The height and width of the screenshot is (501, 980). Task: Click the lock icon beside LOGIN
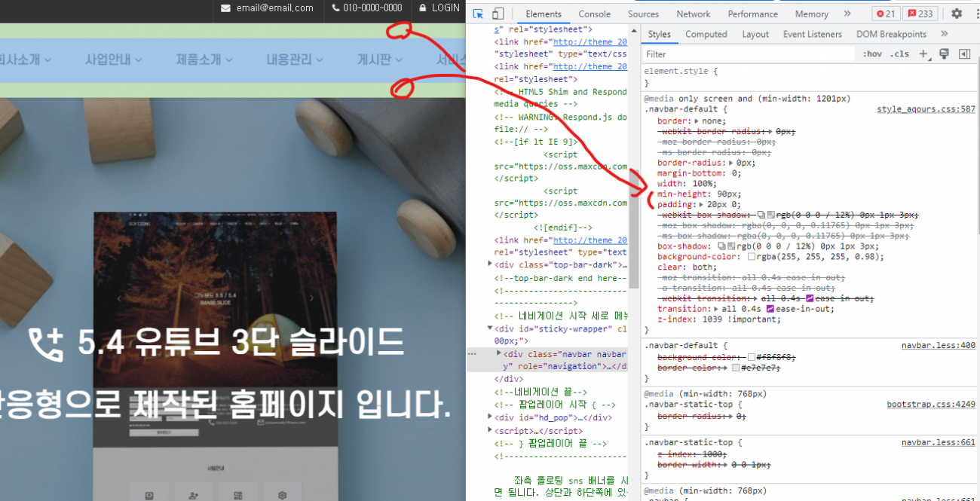tap(423, 8)
